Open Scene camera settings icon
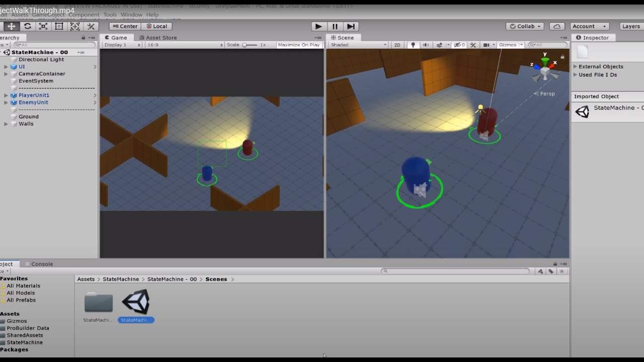644x362 pixels. (x=487, y=45)
